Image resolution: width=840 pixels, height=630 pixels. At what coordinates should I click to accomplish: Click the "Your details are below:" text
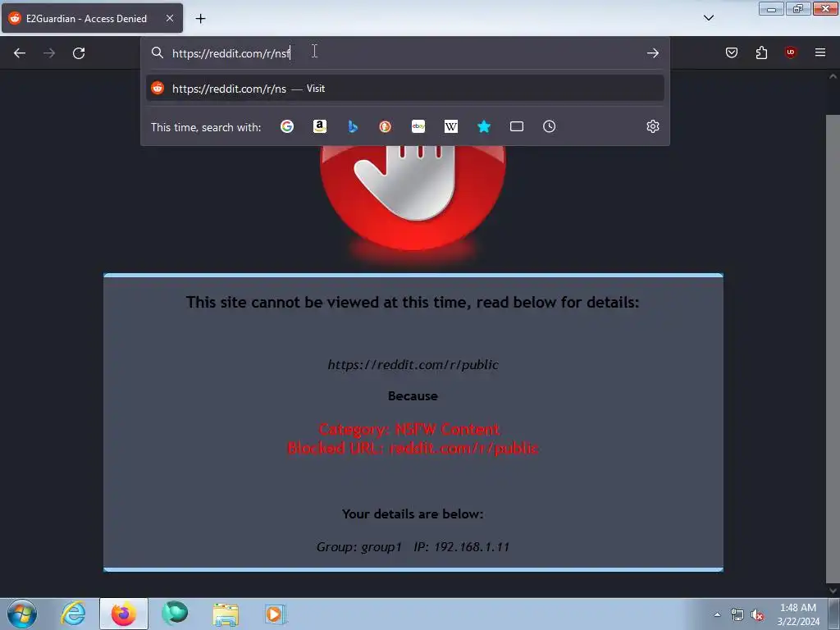coord(413,514)
